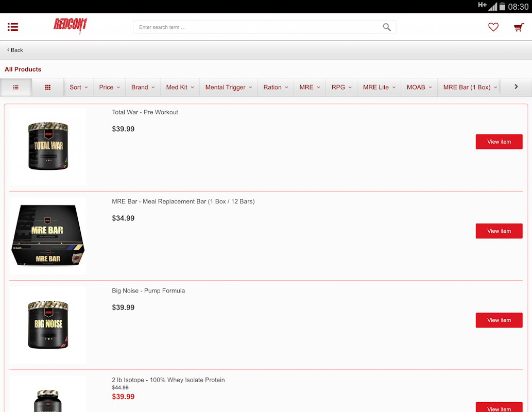Open the Price filter dropdown
This screenshot has height=412, width=532.
pos(109,88)
